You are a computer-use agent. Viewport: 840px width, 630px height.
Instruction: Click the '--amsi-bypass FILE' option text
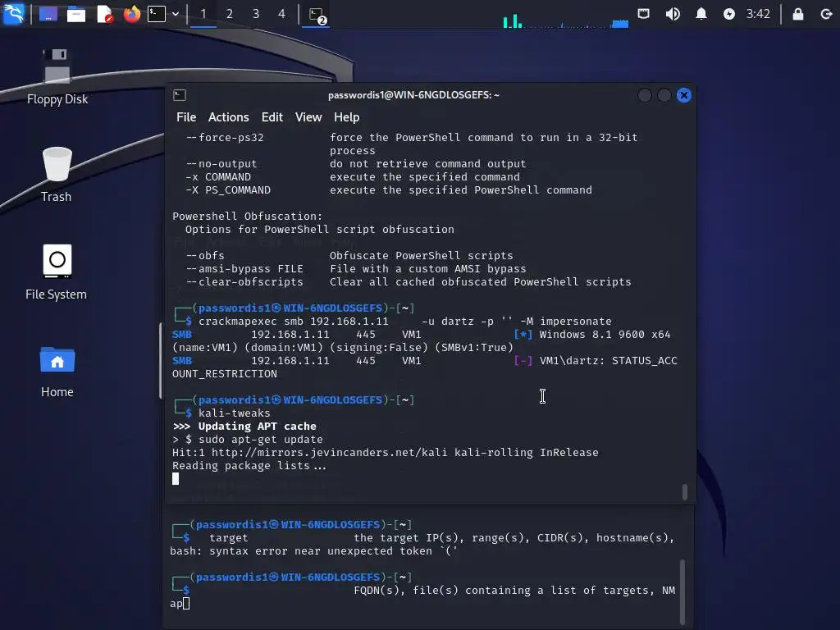[x=244, y=269]
